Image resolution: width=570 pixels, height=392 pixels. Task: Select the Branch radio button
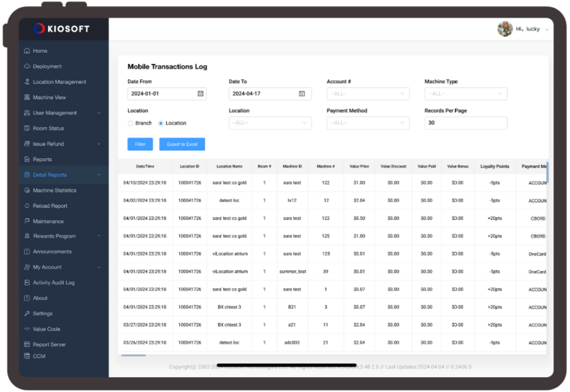[x=131, y=124]
